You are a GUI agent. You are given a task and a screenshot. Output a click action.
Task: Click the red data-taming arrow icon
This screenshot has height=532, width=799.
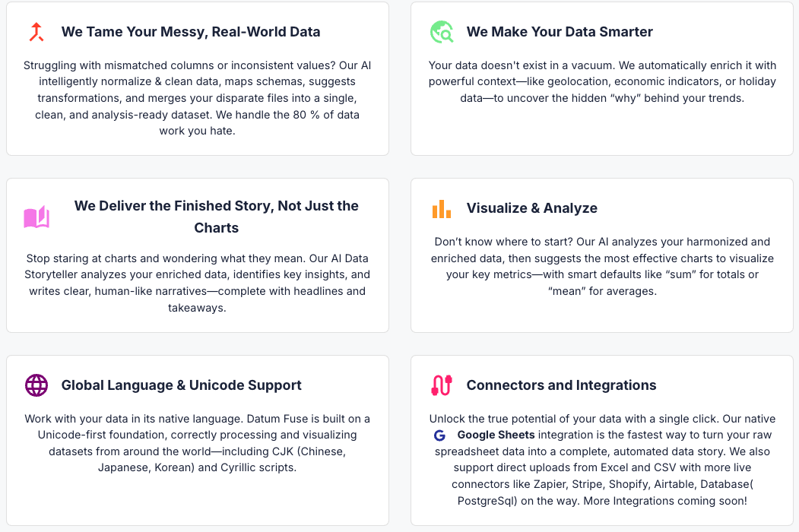click(36, 32)
